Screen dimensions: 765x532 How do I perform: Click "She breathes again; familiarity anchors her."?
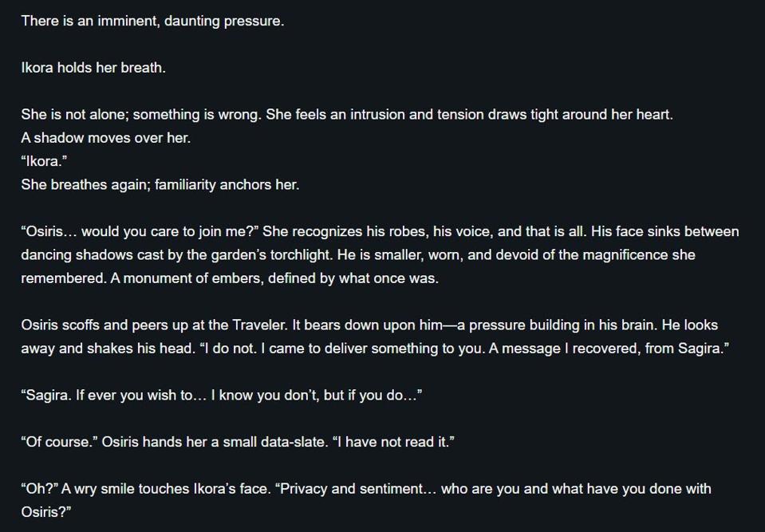(x=160, y=184)
